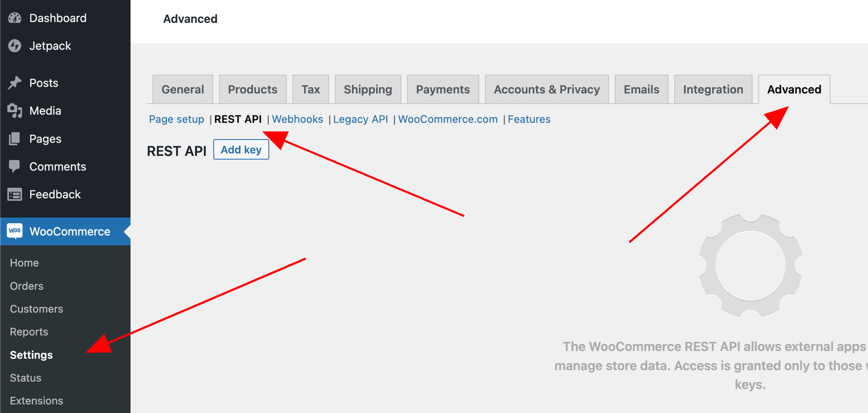
Task: Open the Features sub-section link
Action: tap(529, 119)
